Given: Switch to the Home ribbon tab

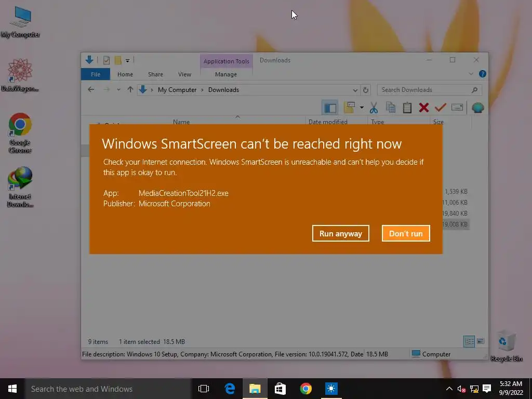Looking at the screenshot, I should 125,74.
